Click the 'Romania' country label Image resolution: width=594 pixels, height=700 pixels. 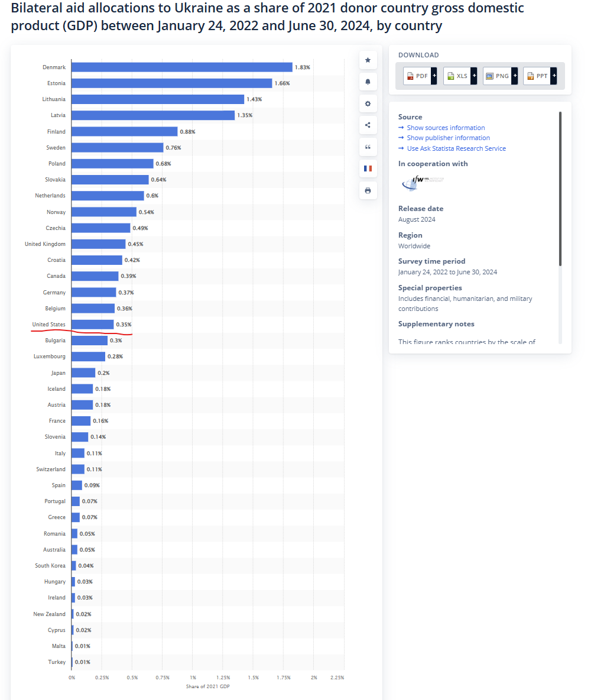(54, 533)
